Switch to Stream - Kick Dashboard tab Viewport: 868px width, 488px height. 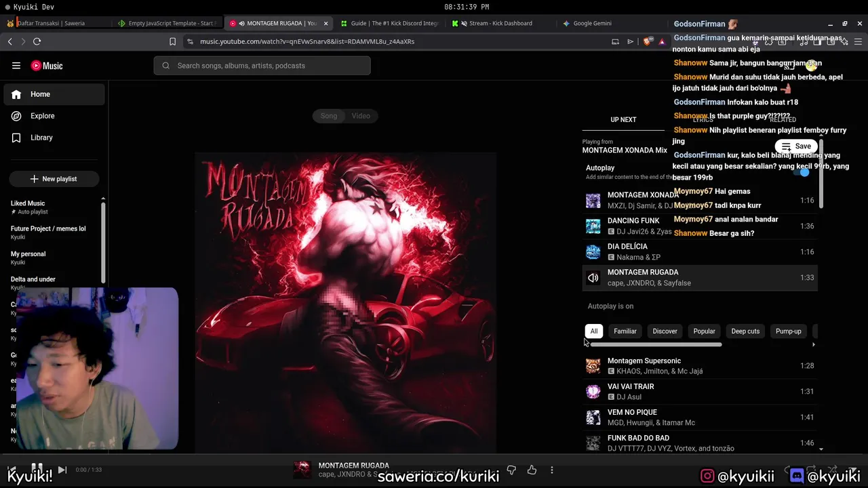tap(500, 23)
